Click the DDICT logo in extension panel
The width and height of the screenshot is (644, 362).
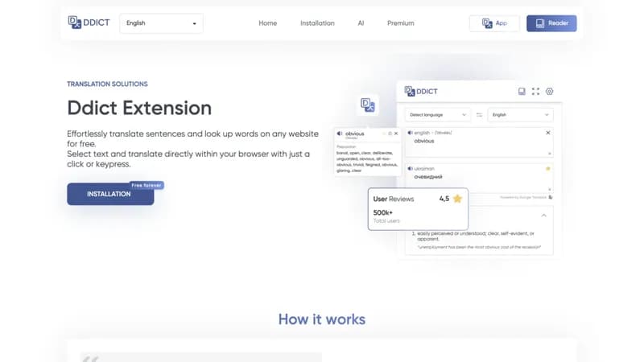[421, 91]
